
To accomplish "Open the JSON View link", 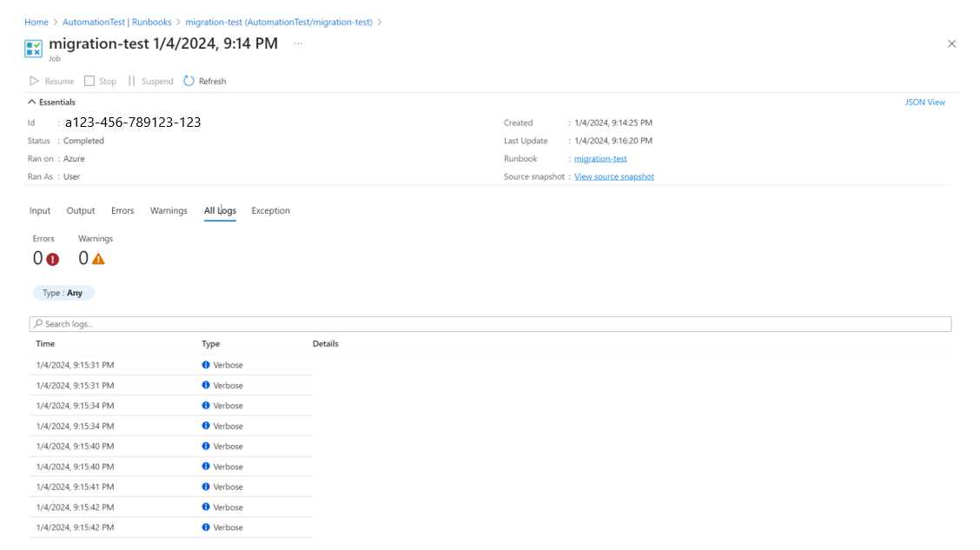I will [925, 103].
